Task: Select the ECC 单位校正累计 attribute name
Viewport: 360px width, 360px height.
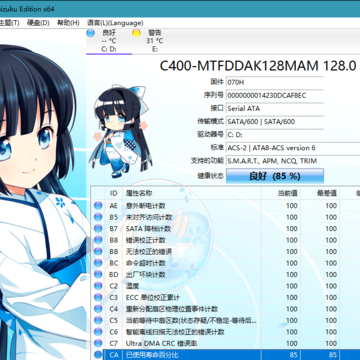Action: coord(153,297)
